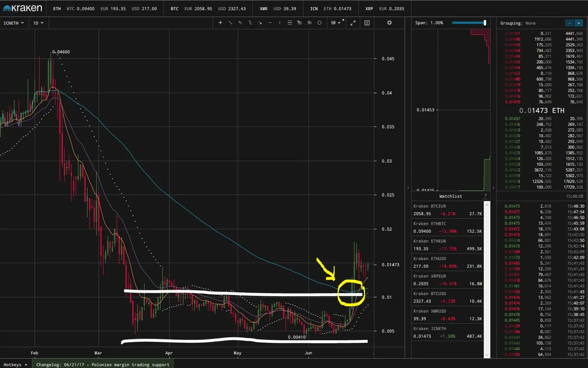Image resolution: width=588 pixels, height=368 pixels.
Task: Click the 0.01473 ETH last price
Action: point(542,111)
